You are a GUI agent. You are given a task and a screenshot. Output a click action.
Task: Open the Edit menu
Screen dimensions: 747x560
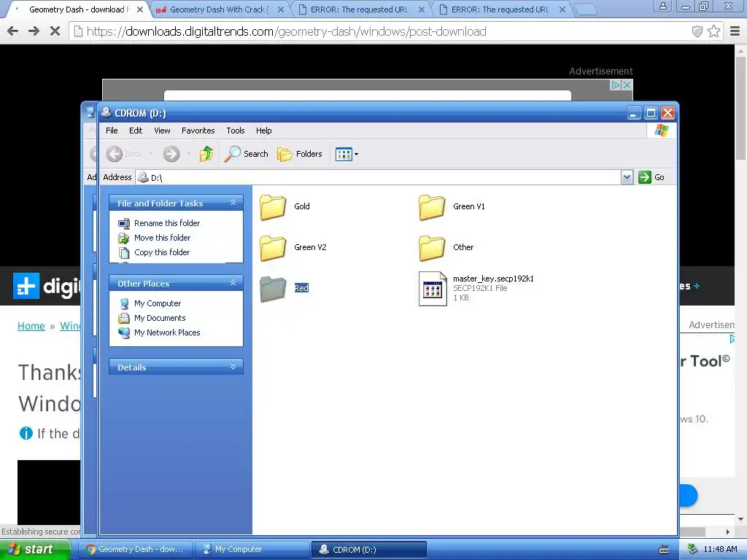click(136, 131)
